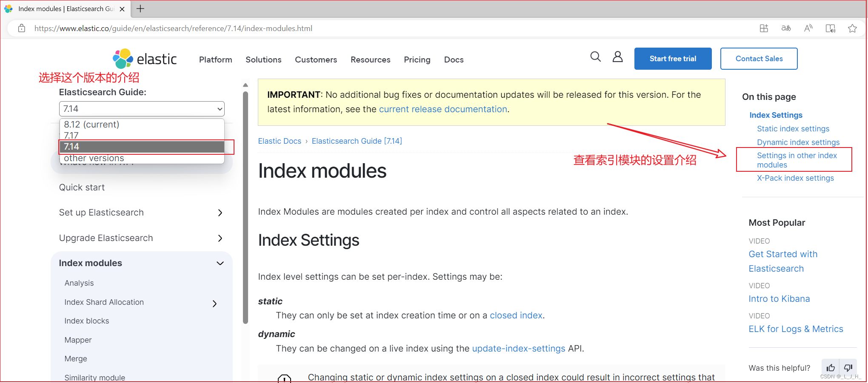Image resolution: width=868 pixels, height=383 pixels.
Task: Open Index blocks in sidebar
Action: click(x=87, y=321)
